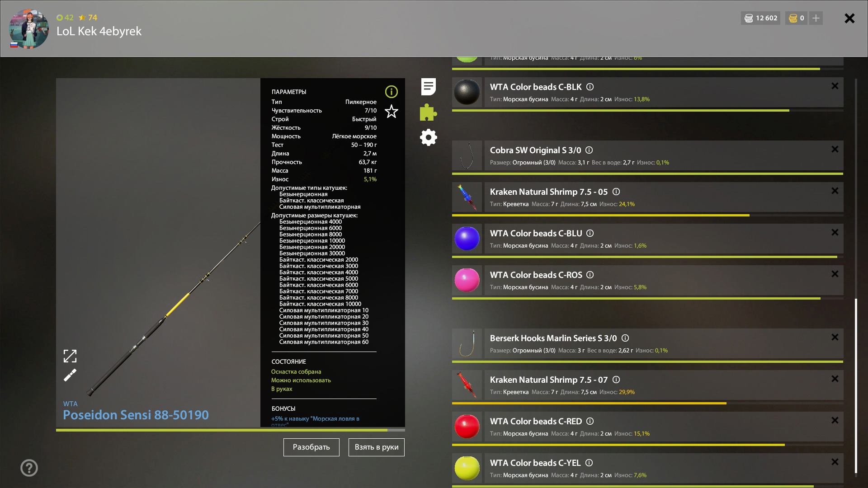Click player name LoL Kek 4ebyrek
This screenshot has width=868, height=488.
99,31
